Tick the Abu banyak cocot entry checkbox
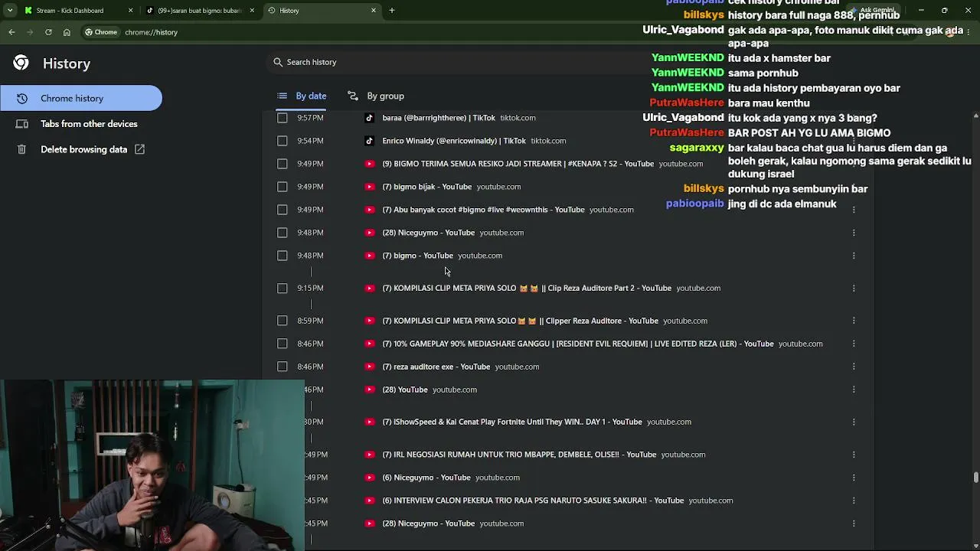 [x=283, y=210]
